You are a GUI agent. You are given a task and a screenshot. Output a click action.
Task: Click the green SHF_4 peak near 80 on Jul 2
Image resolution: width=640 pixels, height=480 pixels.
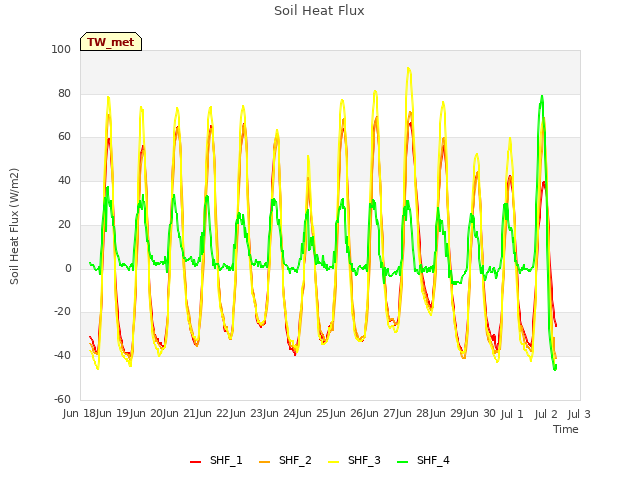(542, 97)
